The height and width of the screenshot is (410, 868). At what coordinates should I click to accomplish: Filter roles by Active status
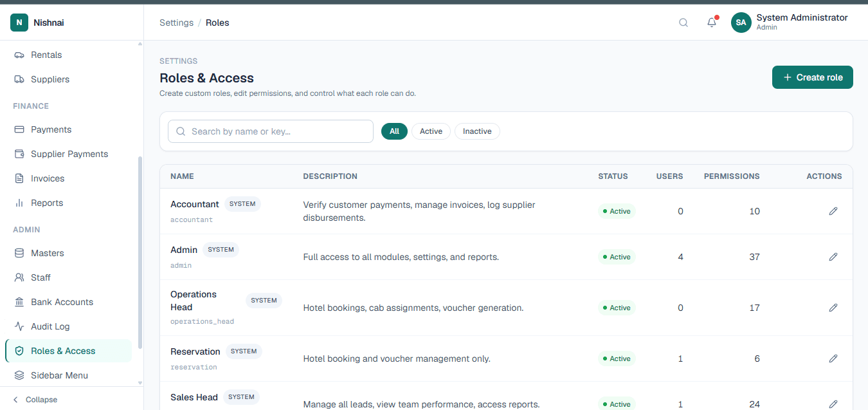431,131
